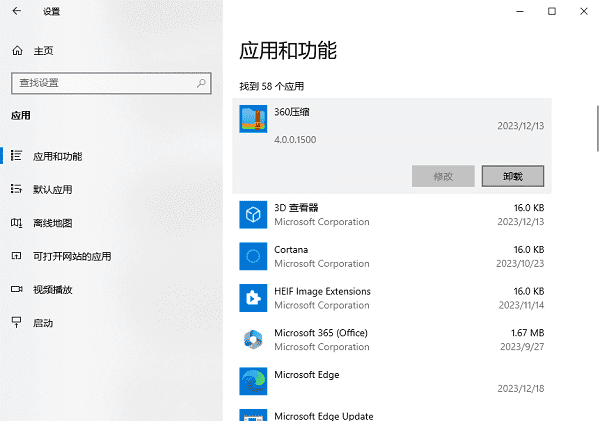This screenshot has height=421, width=600.
Task: Open 离线地图 settings page
Action: [x=52, y=223]
